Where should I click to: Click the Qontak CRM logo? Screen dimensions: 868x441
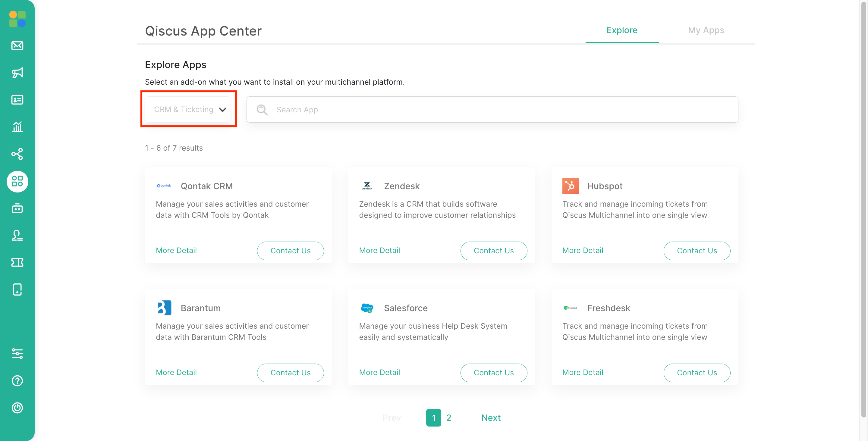(x=164, y=186)
